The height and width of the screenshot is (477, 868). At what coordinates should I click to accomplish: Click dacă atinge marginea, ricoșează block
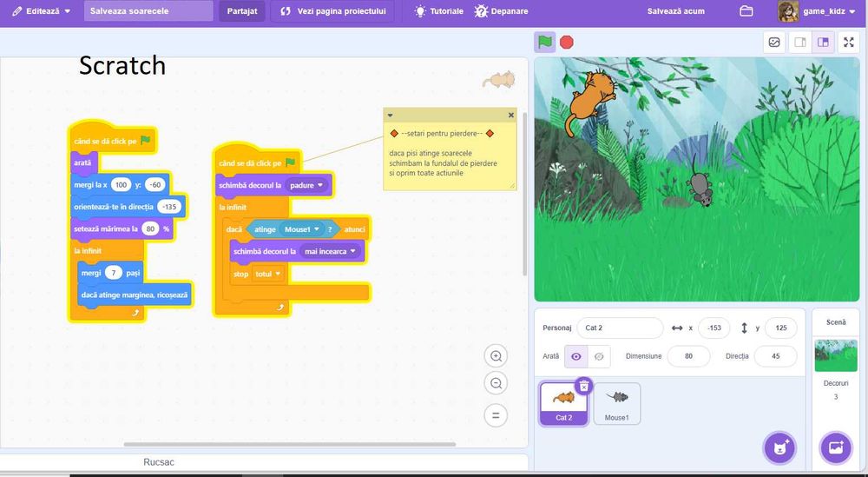135,295
